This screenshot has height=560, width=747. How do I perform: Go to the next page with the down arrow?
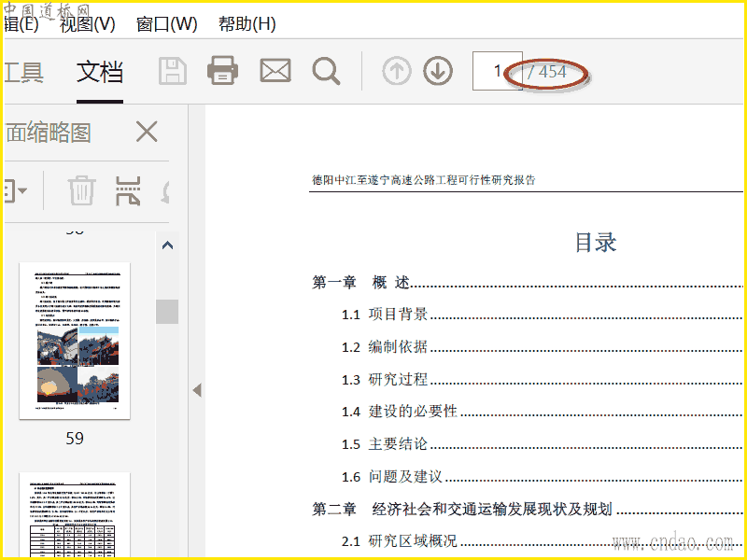coord(438,71)
